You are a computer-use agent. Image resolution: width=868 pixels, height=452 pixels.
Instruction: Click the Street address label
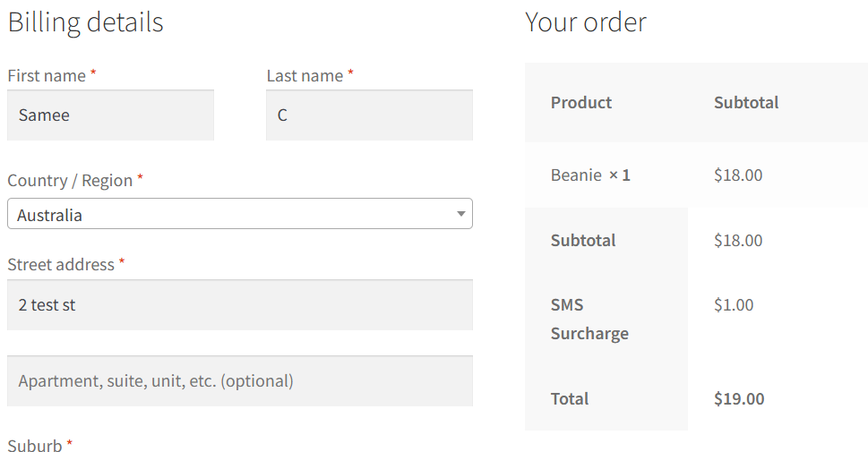(x=61, y=264)
